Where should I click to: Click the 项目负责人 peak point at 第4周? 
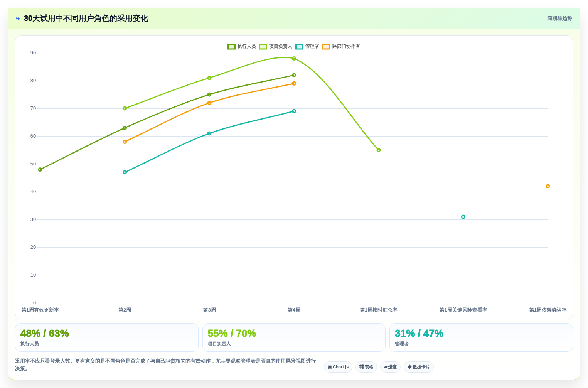click(x=294, y=59)
